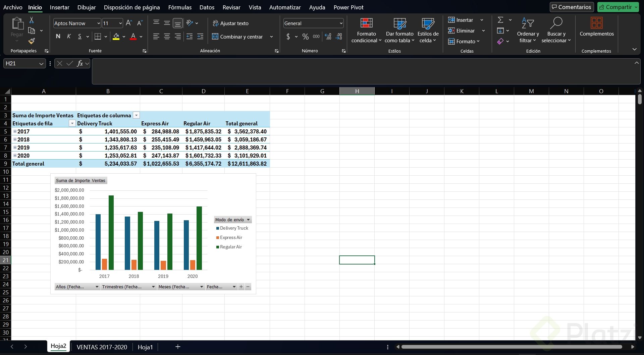Click the Name Box showing H21
The height and width of the screenshot is (355, 644).
[21, 63]
